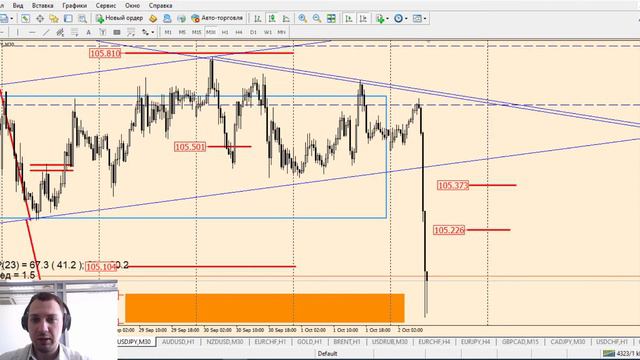This screenshot has height=360, width=640.
Task: Open the new chart dropdown arrow
Action: point(11,18)
